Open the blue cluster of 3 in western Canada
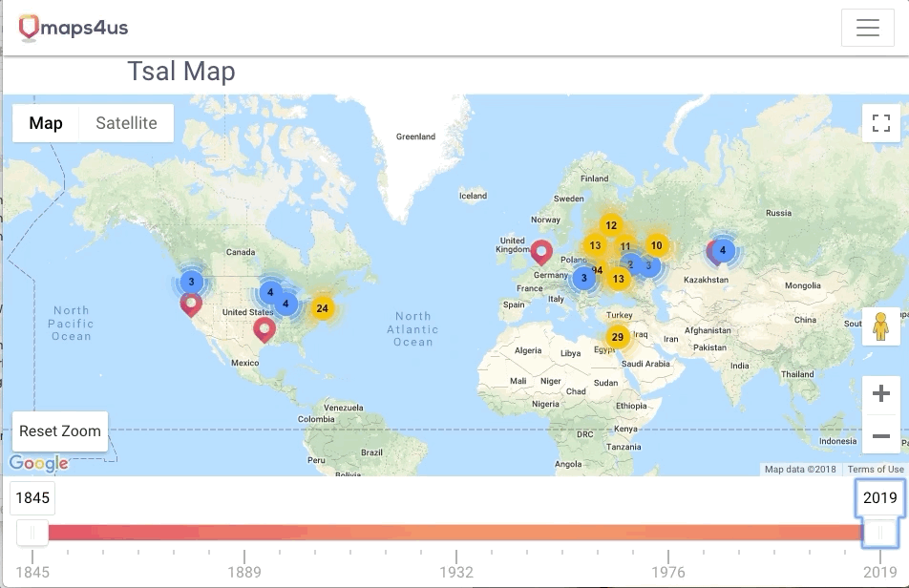The width and height of the screenshot is (909, 588). coord(191,282)
